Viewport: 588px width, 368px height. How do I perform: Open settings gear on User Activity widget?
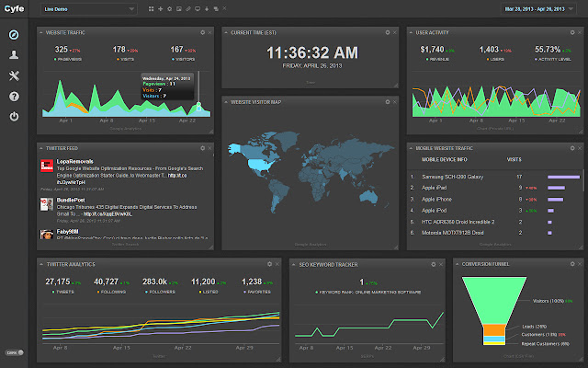coord(571,32)
